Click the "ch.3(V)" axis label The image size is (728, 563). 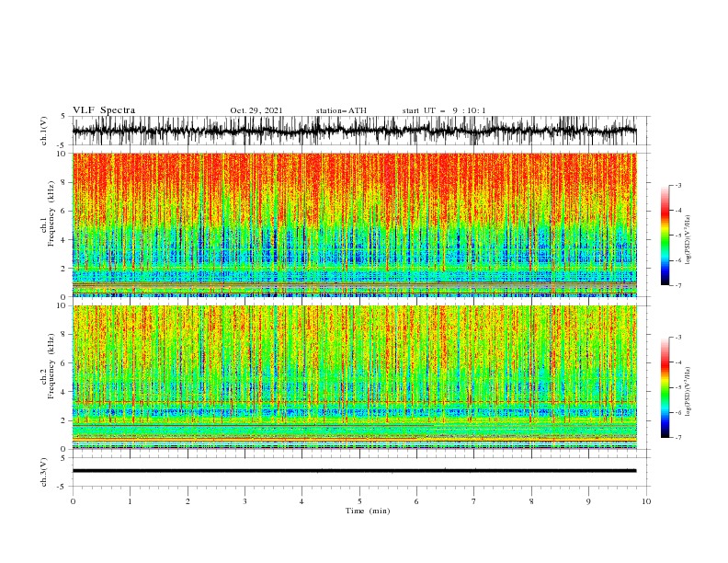tap(44, 472)
